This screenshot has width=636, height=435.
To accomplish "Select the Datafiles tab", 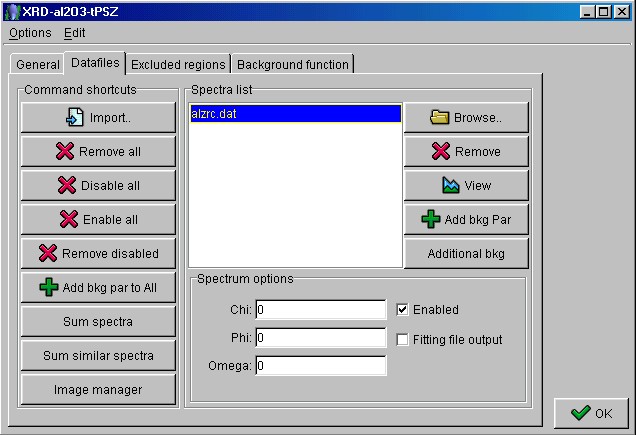I will pyautogui.click(x=95, y=63).
